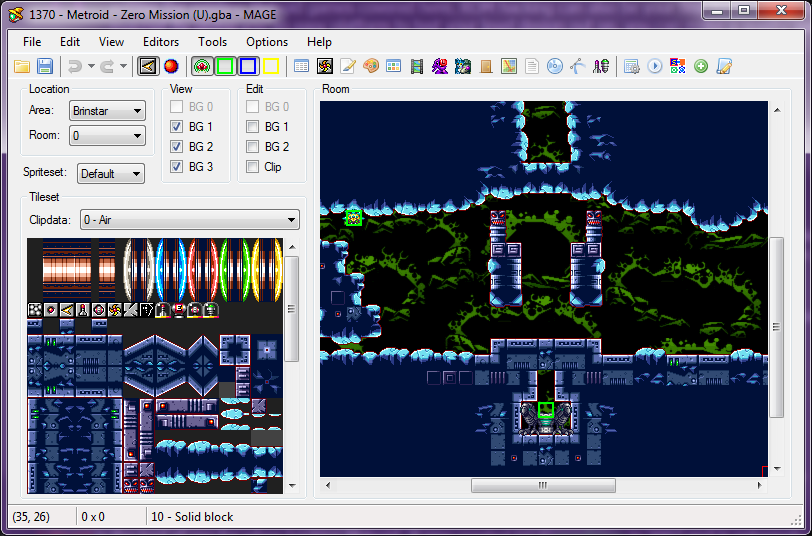This screenshot has height=536, width=812.
Task: Uncheck BG 2 in the View group
Action: tap(177, 147)
